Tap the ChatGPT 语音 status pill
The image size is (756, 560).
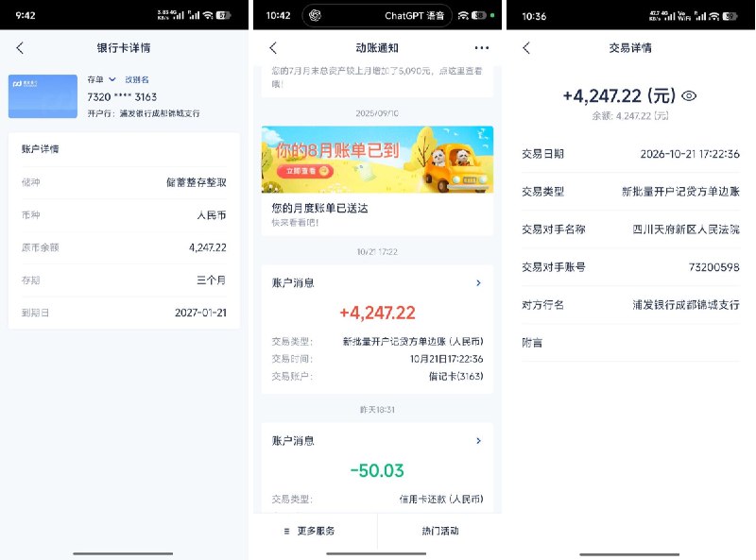[377, 15]
